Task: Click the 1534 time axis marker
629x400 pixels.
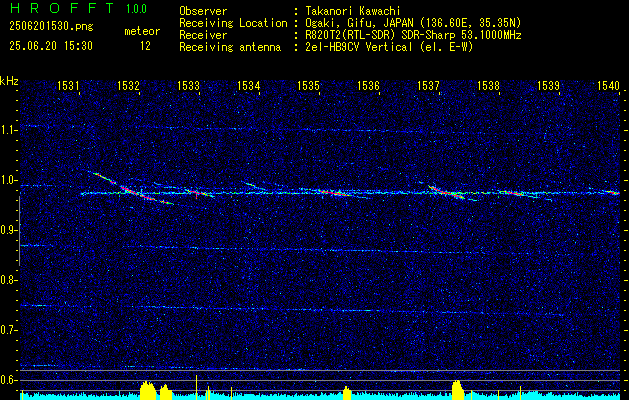Action: tap(248, 85)
